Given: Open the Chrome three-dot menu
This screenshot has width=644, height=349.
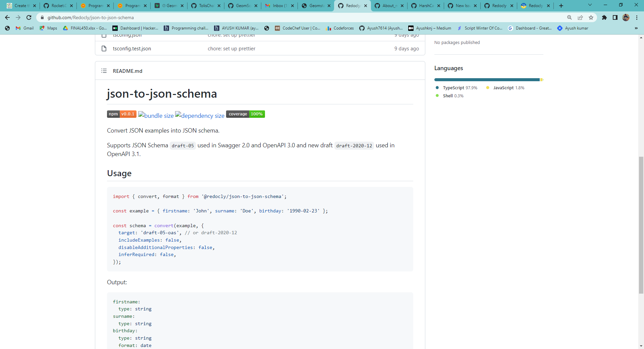Looking at the screenshot, I should click(637, 17).
